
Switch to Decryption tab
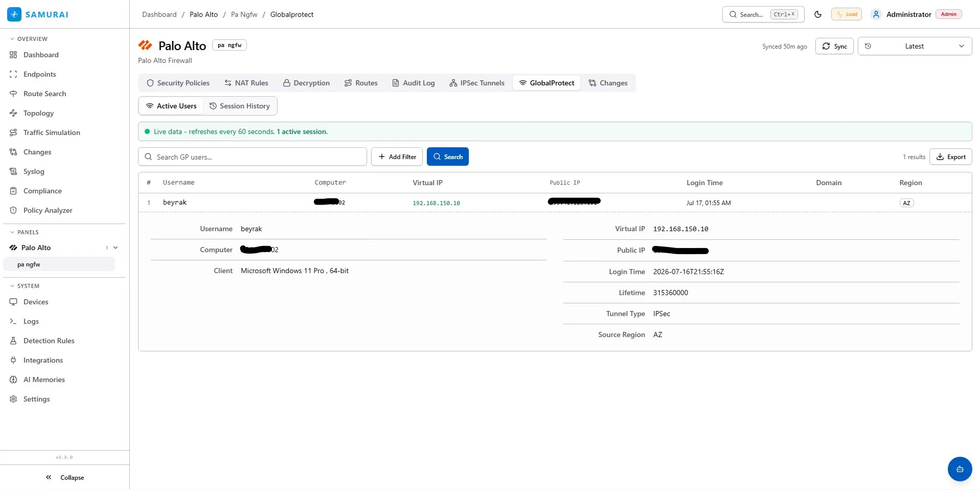coord(307,83)
